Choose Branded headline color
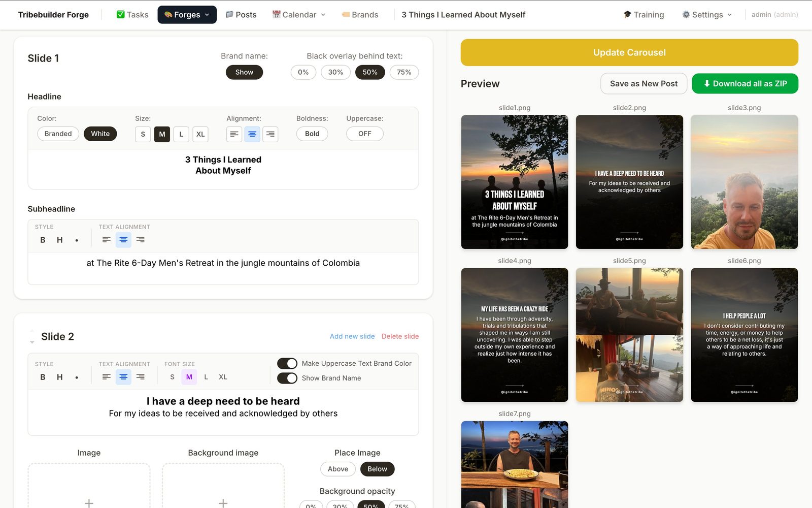812x508 pixels. [x=58, y=134]
